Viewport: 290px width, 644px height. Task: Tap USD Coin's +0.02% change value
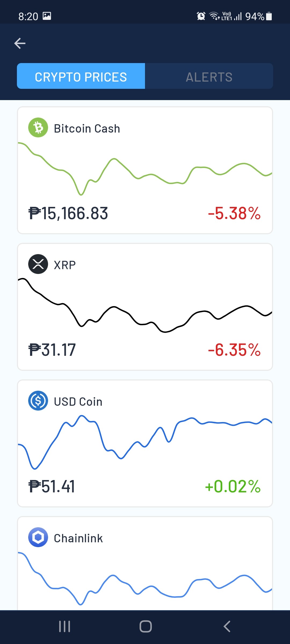click(x=233, y=486)
